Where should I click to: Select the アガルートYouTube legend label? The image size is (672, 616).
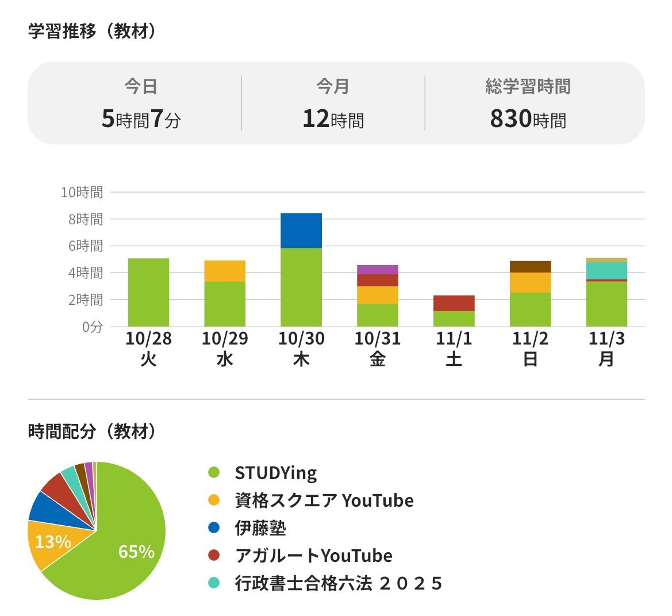tap(313, 556)
